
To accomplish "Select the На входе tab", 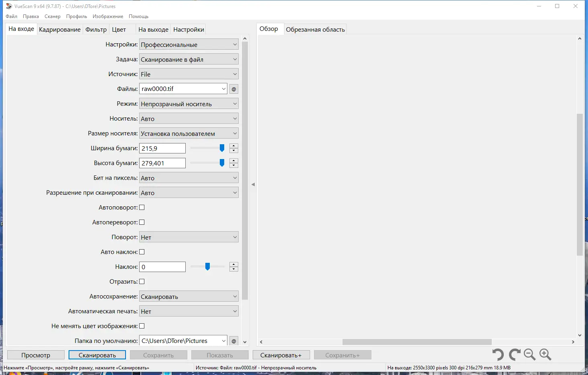I will tap(21, 29).
